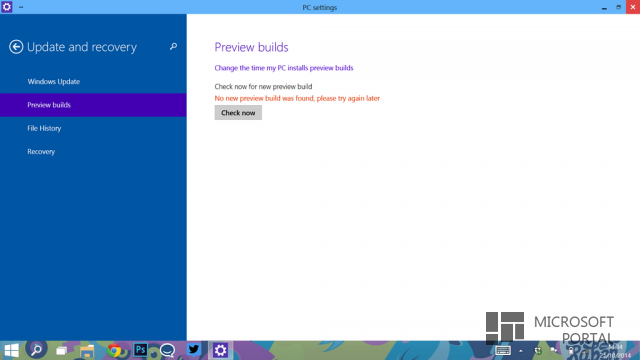Open Recovery in the sidebar
This screenshot has height=360, width=640.
tap(93, 151)
